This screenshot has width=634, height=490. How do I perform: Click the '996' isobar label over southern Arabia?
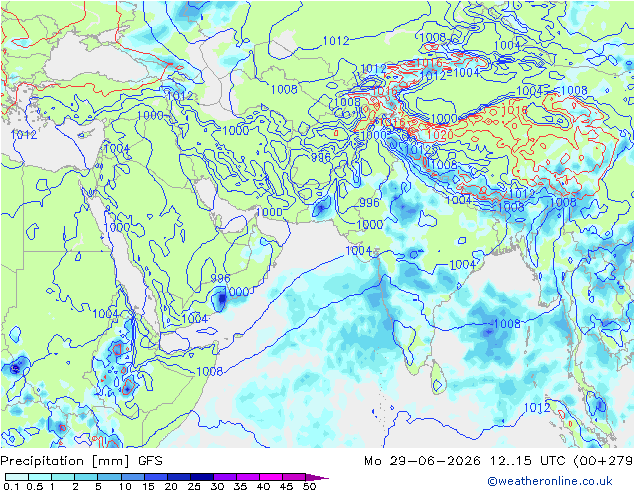coord(220,278)
